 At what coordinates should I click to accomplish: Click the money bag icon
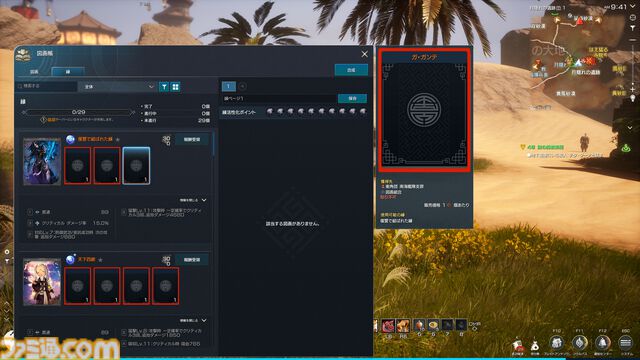(535, 346)
